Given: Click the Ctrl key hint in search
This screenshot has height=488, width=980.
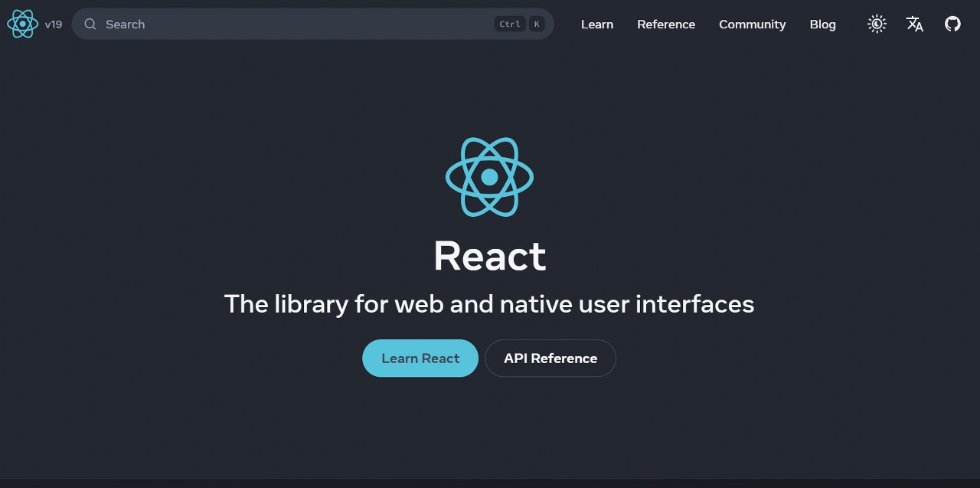Looking at the screenshot, I should pos(510,24).
